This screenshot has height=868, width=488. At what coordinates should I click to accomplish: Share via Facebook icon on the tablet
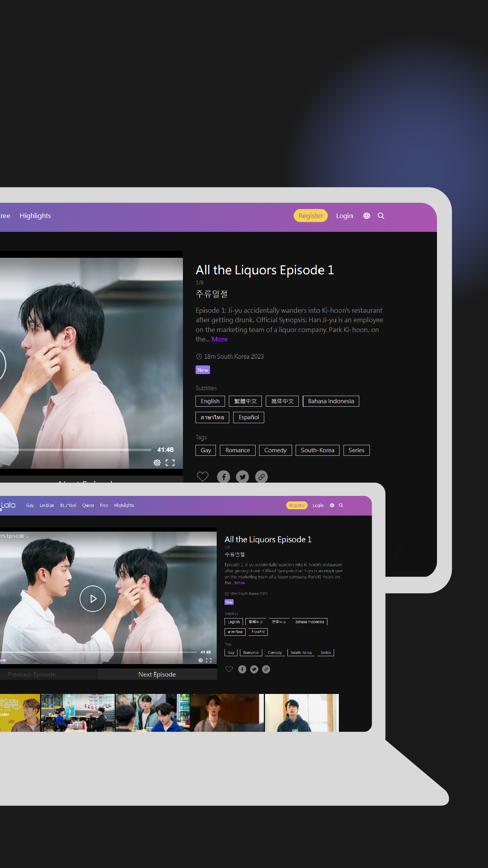224,477
